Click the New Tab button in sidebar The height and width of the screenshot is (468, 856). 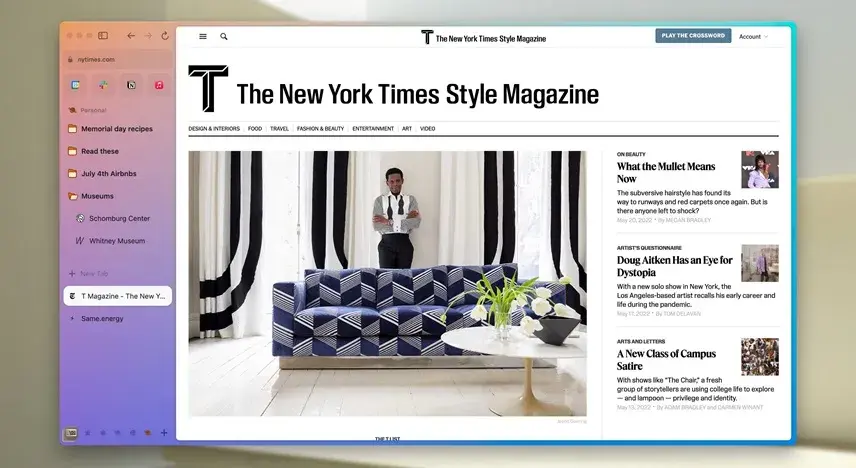pos(95,273)
